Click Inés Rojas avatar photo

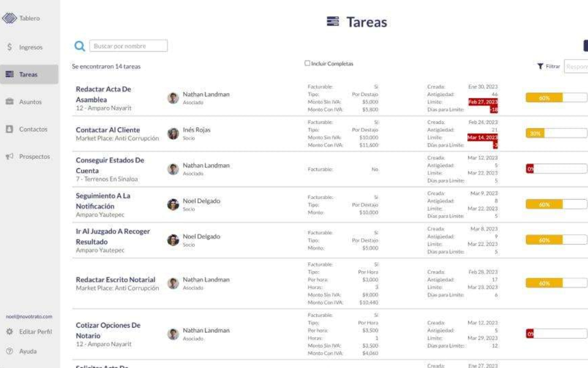[x=173, y=133]
